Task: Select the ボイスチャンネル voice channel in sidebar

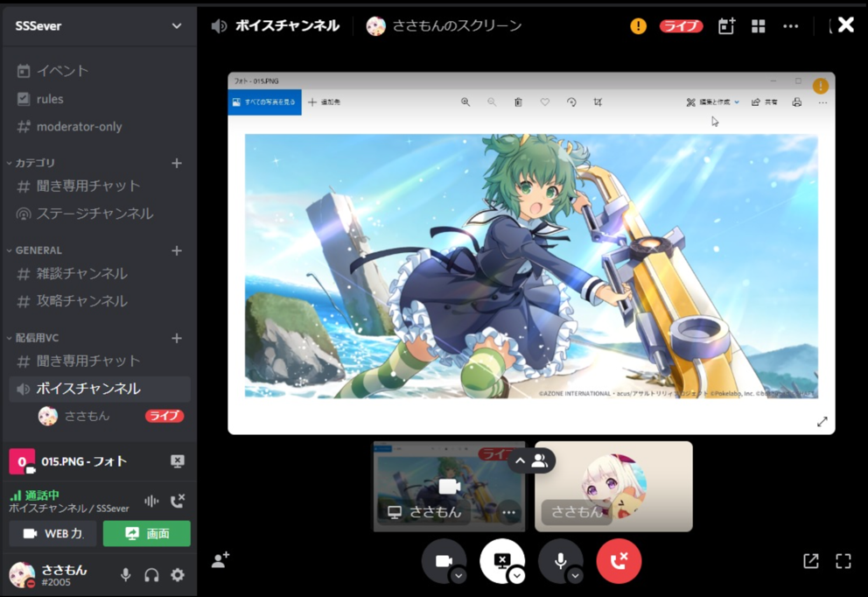Action: click(100, 389)
